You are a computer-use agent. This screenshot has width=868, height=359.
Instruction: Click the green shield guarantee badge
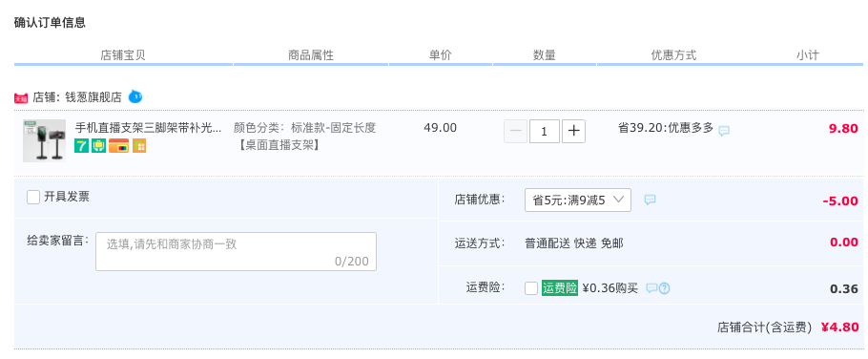[98, 146]
